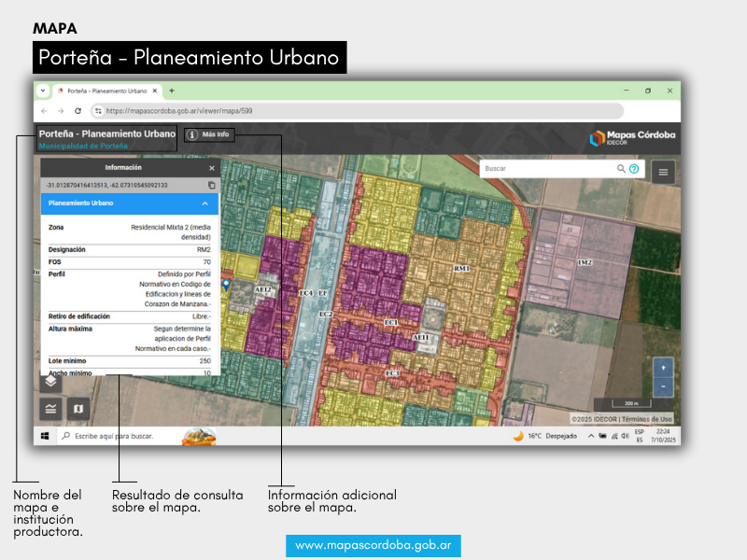Click the Buscar search field
Image resolution: width=747 pixels, height=560 pixels.
click(548, 169)
